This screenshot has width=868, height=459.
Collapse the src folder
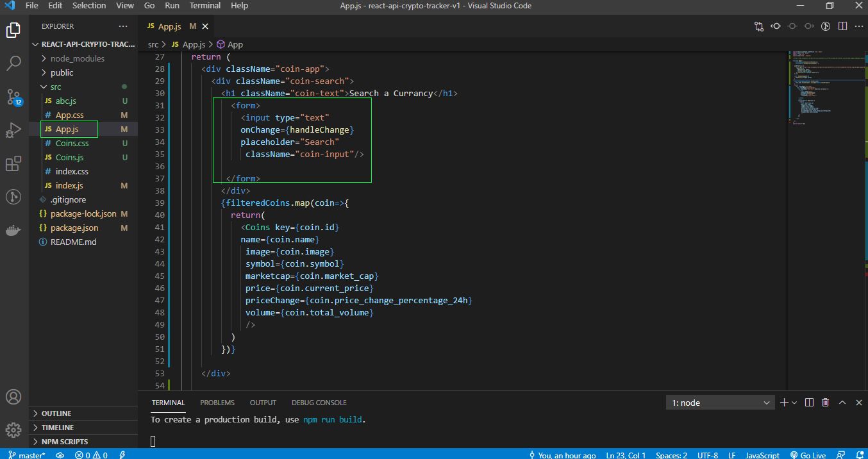point(83,87)
